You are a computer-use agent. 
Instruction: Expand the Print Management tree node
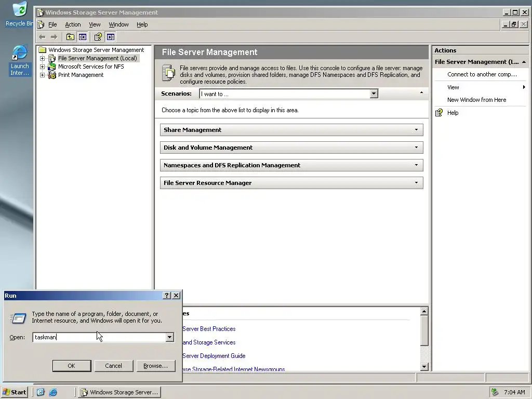pyautogui.click(x=43, y=75)
